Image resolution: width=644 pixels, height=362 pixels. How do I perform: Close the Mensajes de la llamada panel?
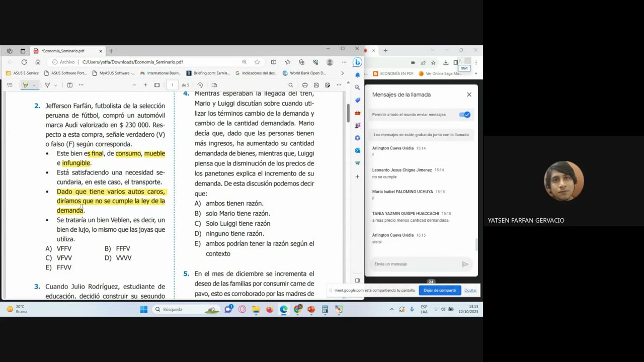pyautogui.click(x=469, y=95)
